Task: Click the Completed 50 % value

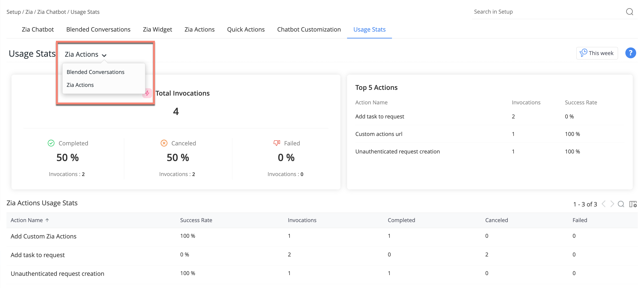Action: (67, 158)
